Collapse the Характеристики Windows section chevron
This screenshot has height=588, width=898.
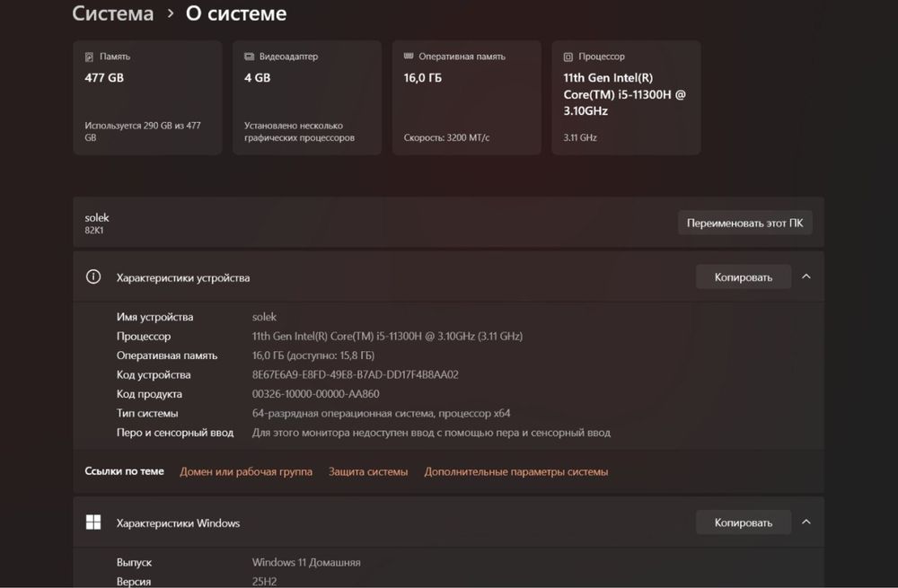pyautogui.click(x=806, y=522)
